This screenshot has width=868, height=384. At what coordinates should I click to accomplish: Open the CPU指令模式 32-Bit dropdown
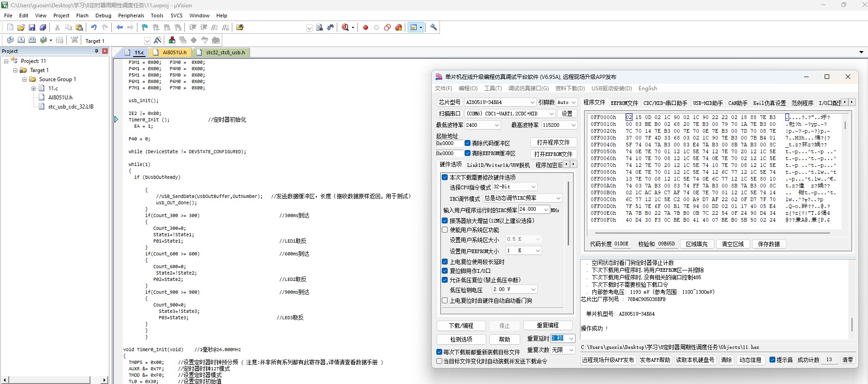[x=514, y=187]
